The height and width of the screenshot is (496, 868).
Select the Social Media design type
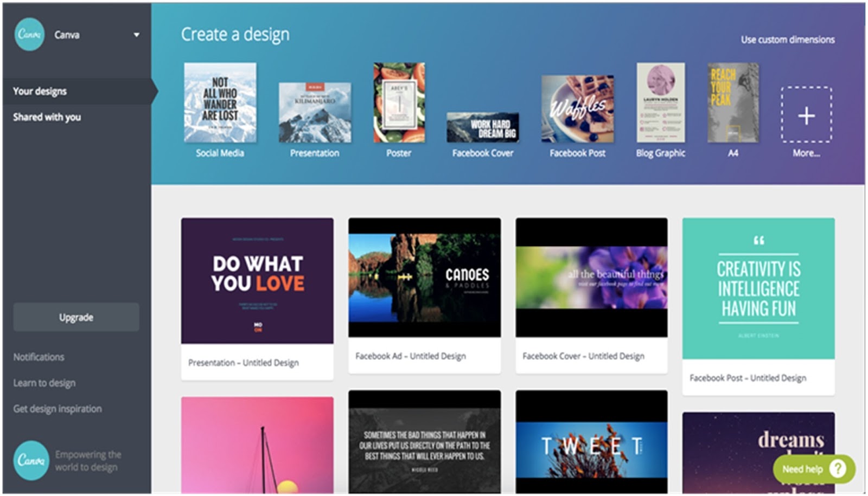click(220, 103)
